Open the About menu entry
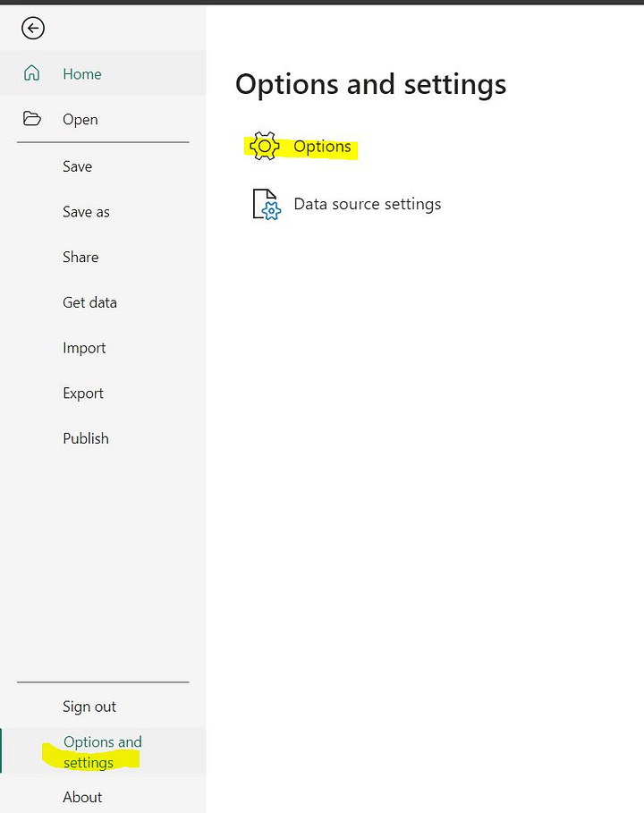644x813 pixels. pos(103,797)
